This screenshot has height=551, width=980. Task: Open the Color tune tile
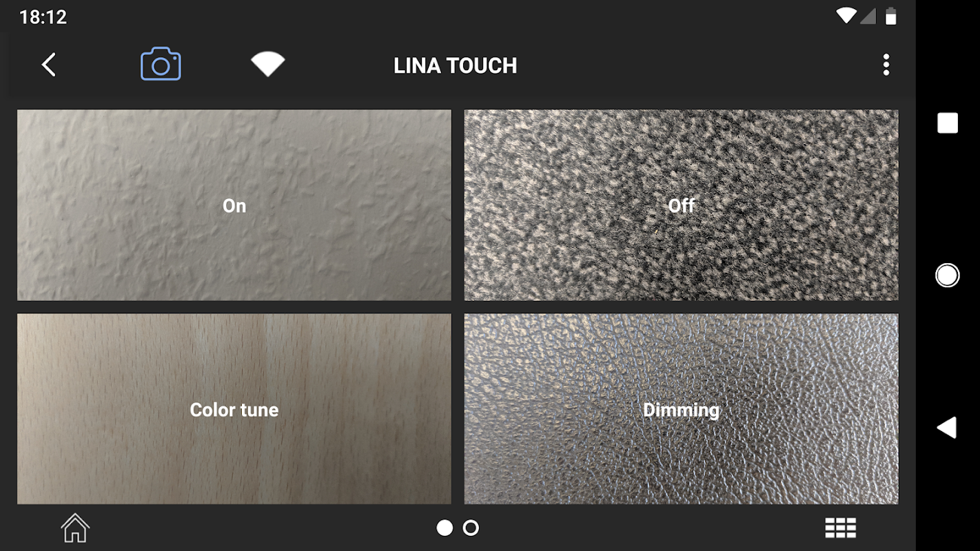coord(234,409)
